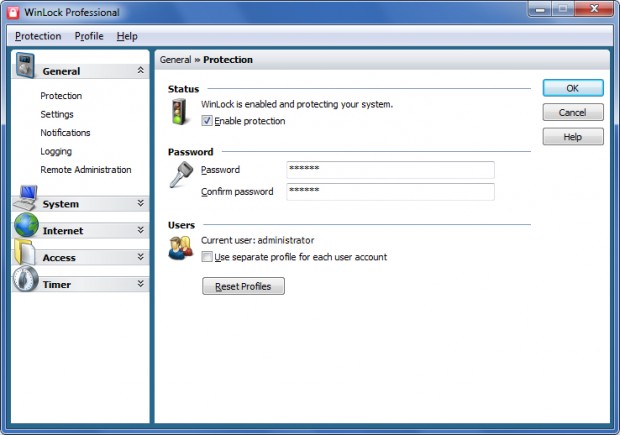Enable separate profile for each user account

pyautogui.click(x=207, y=257)
